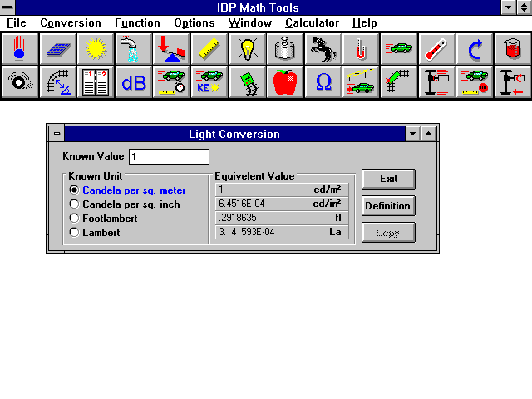Select the red thermometer temperature icon

point(437,49)
